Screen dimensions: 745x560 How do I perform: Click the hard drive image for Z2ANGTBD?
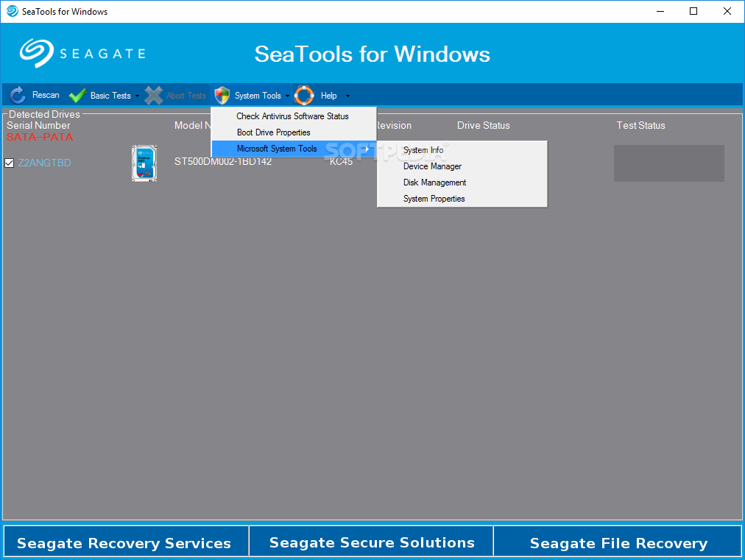144,163
